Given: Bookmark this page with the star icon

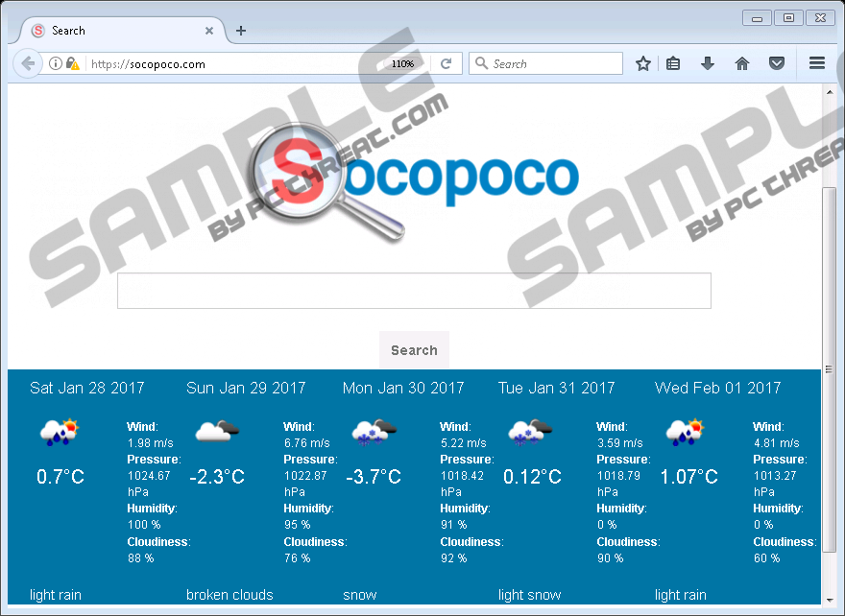Looking at the screenshot, I should pyautogui.click(x=643, y=64).
